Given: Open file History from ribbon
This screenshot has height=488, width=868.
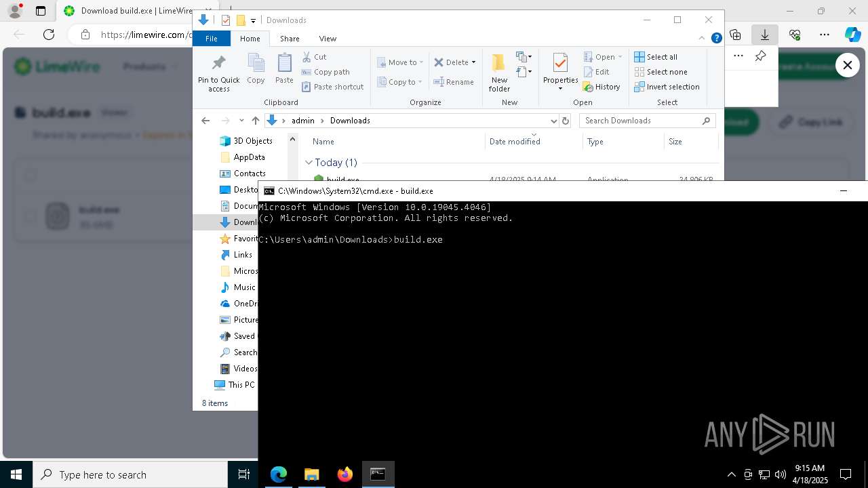Looking at the screenshot, I should coord(601,87).
